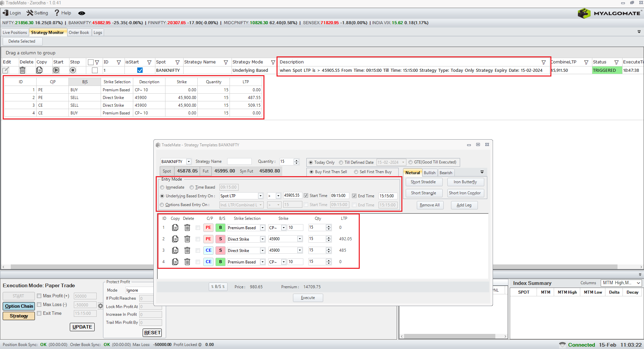Open the Help question mark
Screen dimensions: 644x349
coord(57,13)
